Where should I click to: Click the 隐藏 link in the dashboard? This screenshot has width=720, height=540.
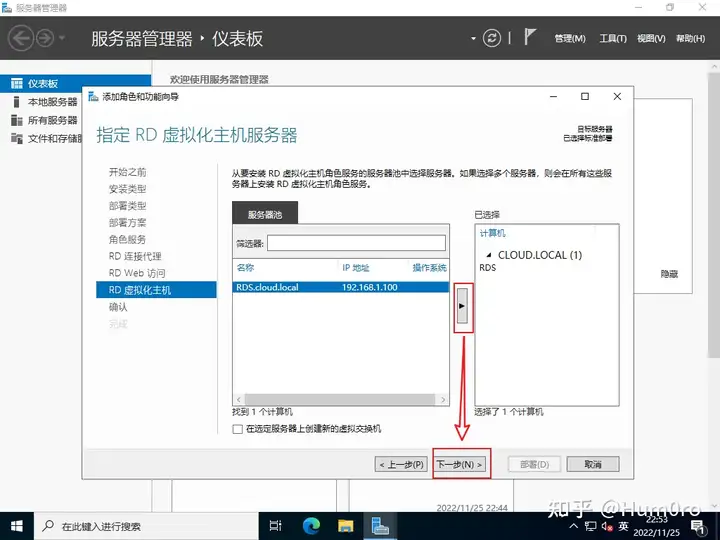pyautogui.click(x=669, y=274)
